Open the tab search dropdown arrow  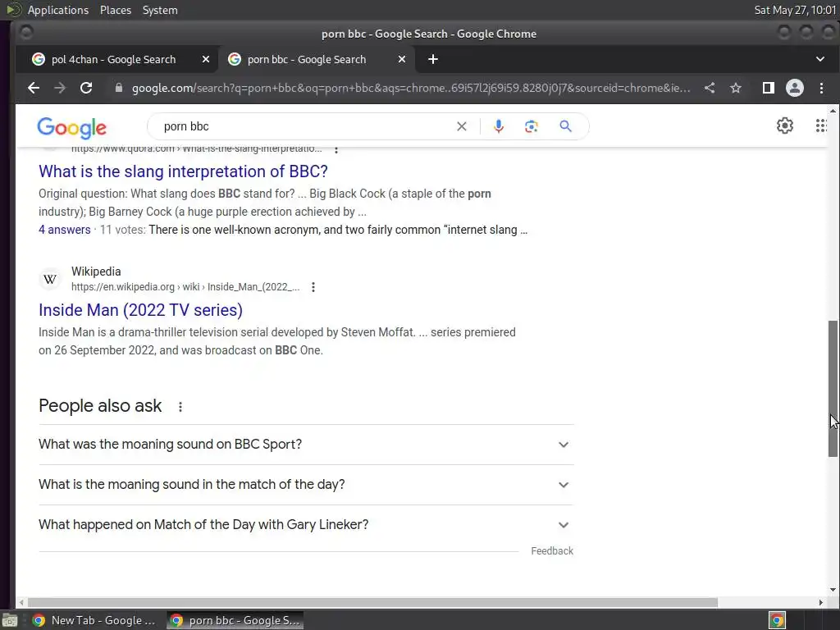(x=820, y=59)
